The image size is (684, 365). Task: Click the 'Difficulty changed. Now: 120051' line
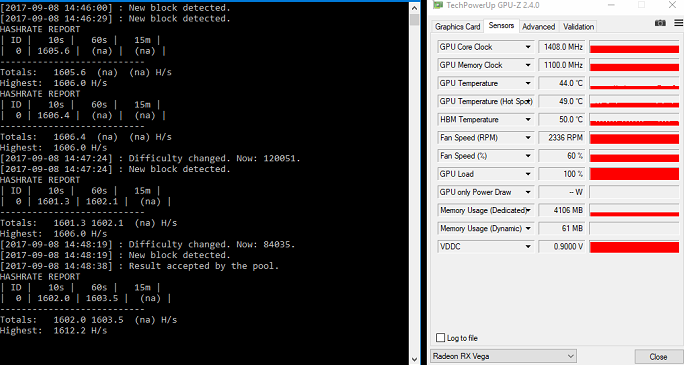click(x=150, y=158)
